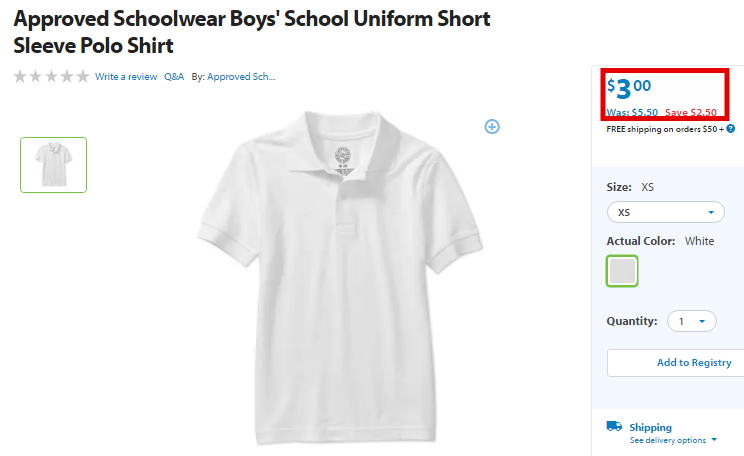Select the polo shirt thumbnail
This screenshot has width=744, height=456.
(x=54, y=165)
